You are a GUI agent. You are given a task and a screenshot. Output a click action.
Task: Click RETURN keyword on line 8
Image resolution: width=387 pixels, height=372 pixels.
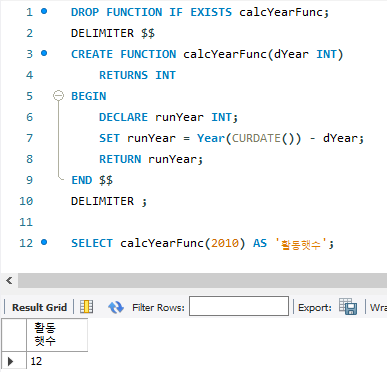point(120,159)
